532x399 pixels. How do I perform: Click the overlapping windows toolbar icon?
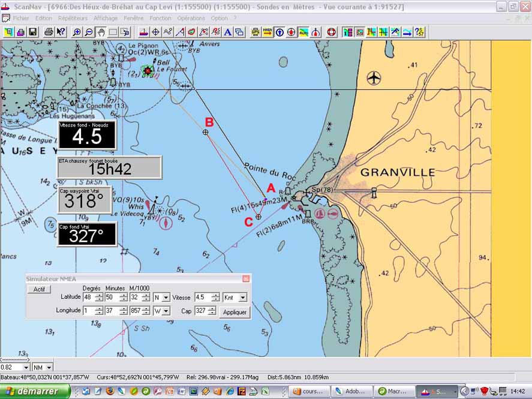coord(239,32)
